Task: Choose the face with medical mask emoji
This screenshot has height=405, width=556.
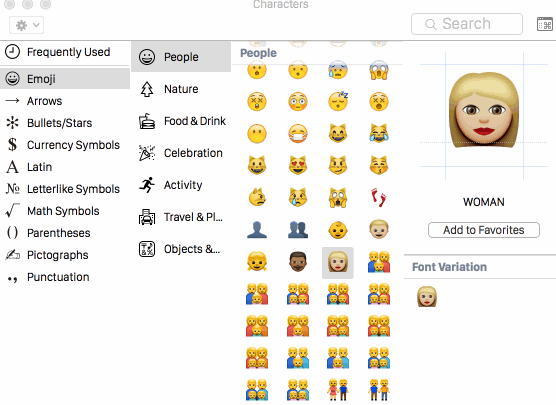Action: [x=298, y=134]
